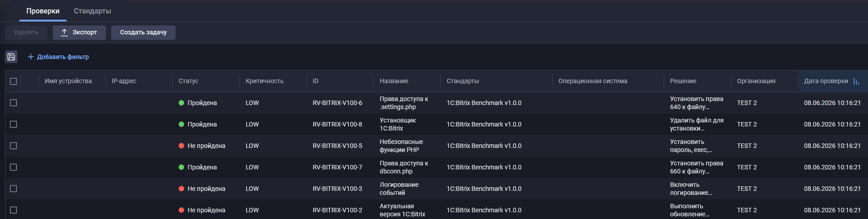This screenshot has height=219, width=868.
Task: Click solution 'Включить логирование…'
Action: tap(691, 189)
